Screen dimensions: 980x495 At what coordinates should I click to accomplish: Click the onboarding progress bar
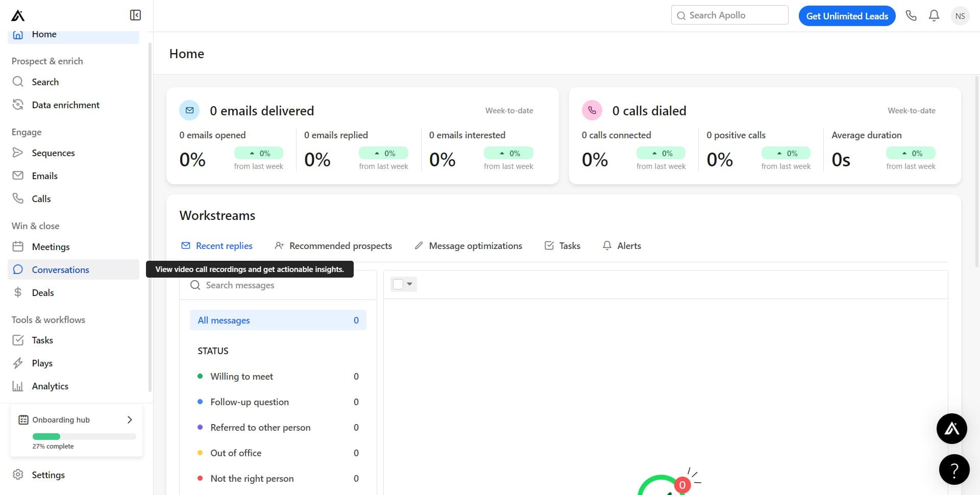pos(84,437)
